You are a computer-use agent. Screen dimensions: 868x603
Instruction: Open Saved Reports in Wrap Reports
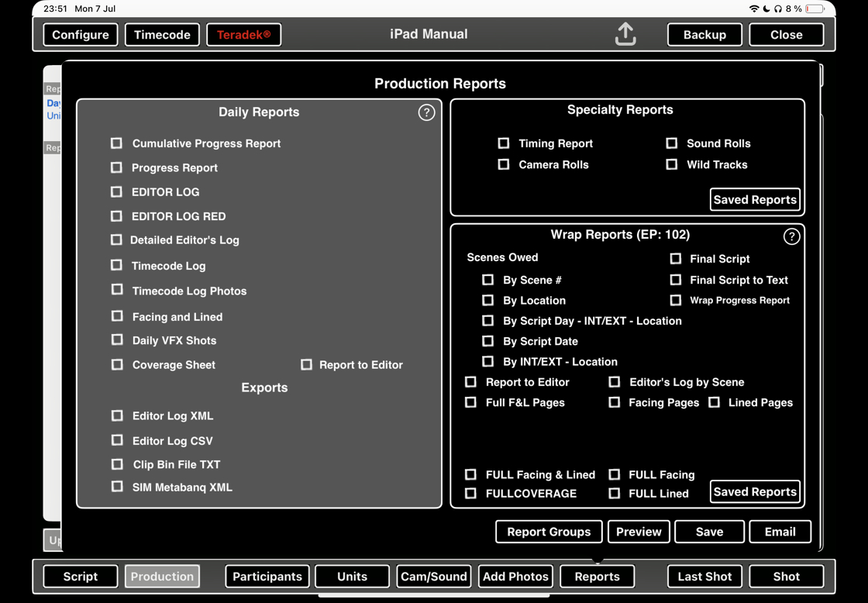pyautogui.click(x=755, y=491)
